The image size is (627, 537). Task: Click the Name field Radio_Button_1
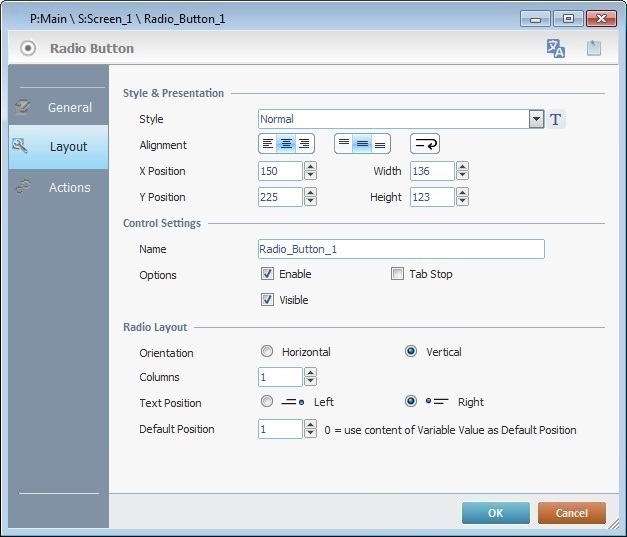coord(400,249)
